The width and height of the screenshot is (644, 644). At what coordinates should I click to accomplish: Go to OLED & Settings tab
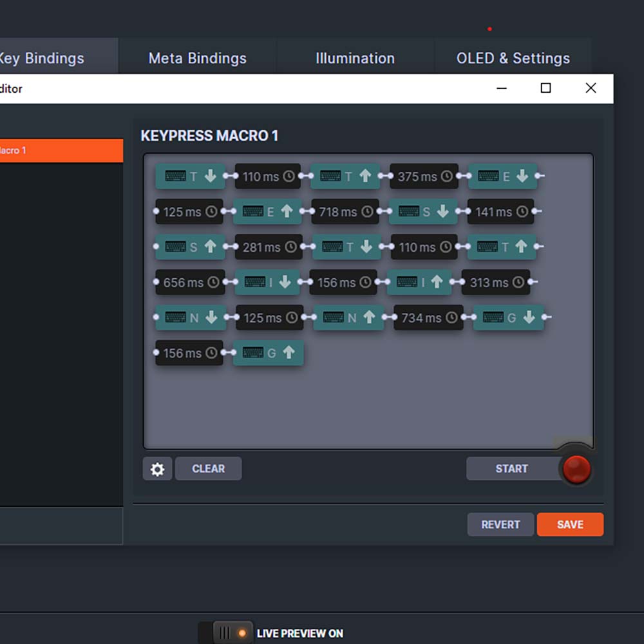pyautogui.click(x=513, y=58)
